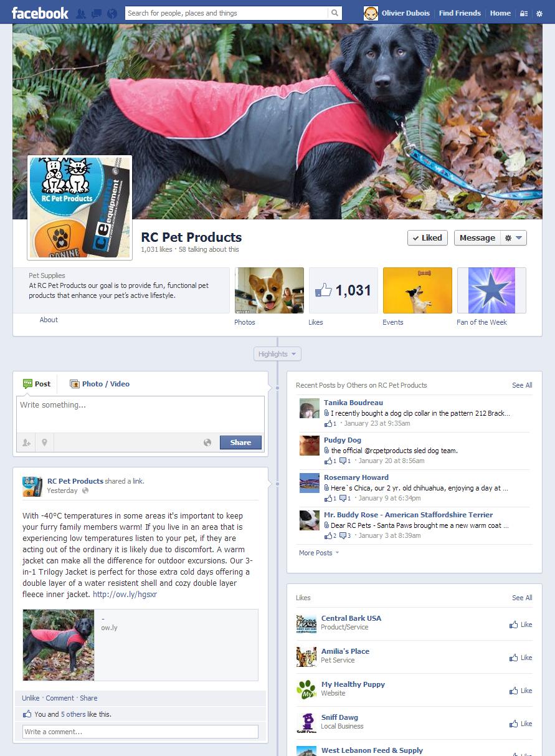Open privacy shortcuts lock icon
555x756 pixels.
tap(524, 13)
